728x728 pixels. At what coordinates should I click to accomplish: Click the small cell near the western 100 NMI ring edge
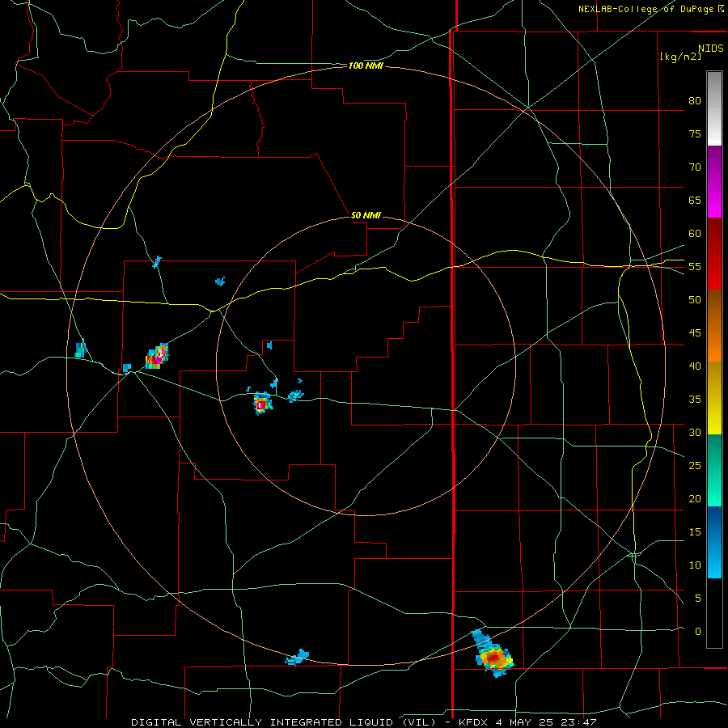pyautogui.click(x=81, y=349)
